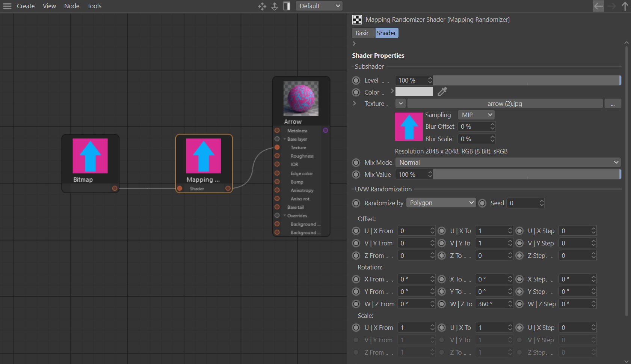631x364 pixels.
Task: Switch to the Basic tab
Action: 362,33
